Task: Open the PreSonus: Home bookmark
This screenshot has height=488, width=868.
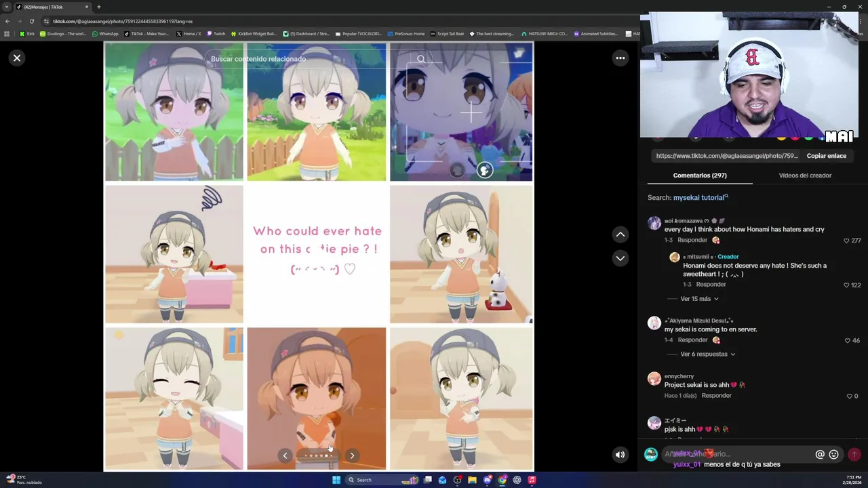Action: point(406,34)
